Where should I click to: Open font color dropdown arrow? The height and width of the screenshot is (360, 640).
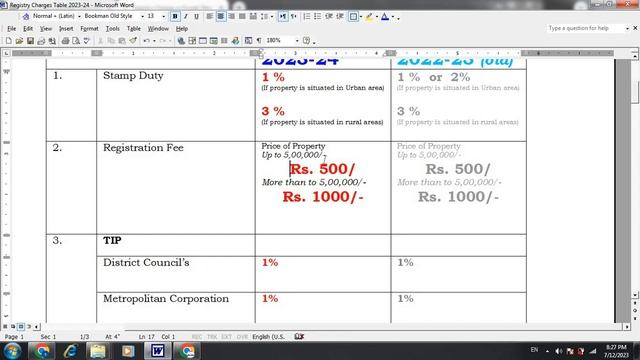pyautogui.click(x=393, y=17)
